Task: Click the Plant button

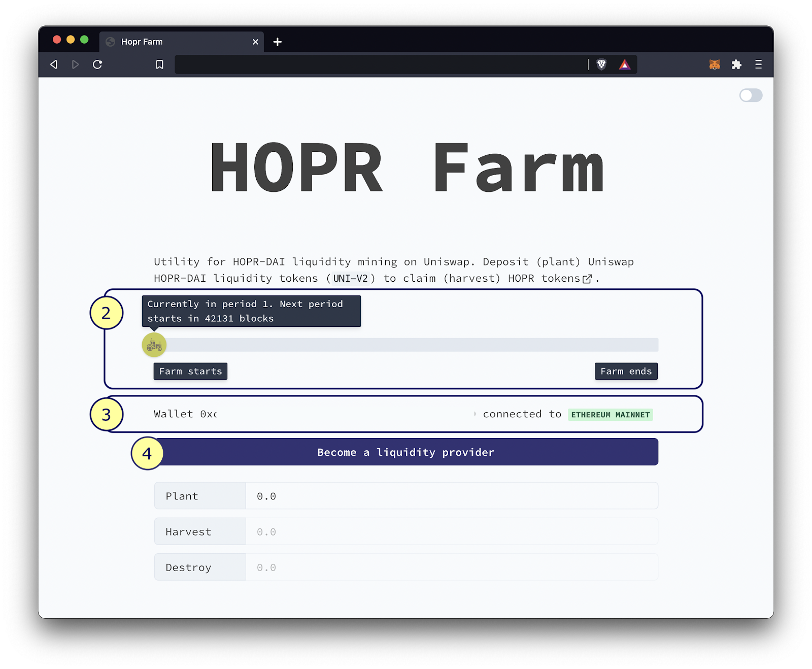Action: (200, 496)
